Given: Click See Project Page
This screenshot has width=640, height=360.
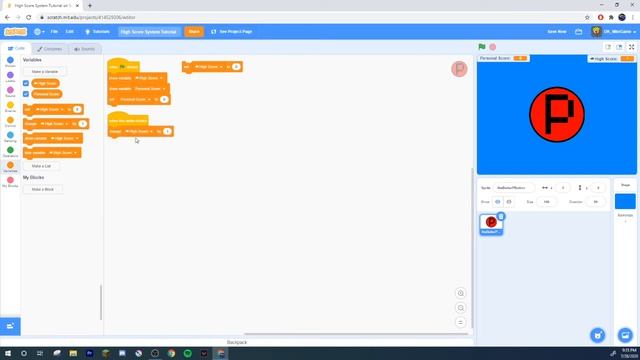Looking at the screenshot, I should click(231, 31).
